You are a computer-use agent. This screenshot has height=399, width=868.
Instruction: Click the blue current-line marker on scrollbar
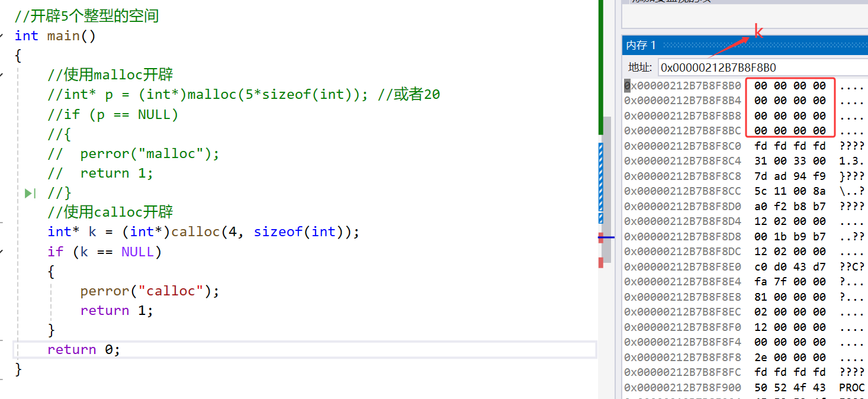(x=606, y=237)
